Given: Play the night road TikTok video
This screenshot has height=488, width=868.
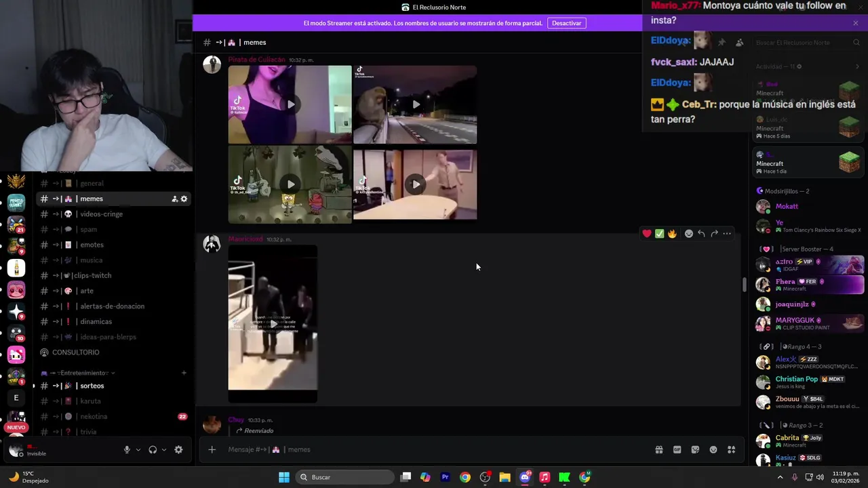Looking at the screenshot, I should point(415,104).
